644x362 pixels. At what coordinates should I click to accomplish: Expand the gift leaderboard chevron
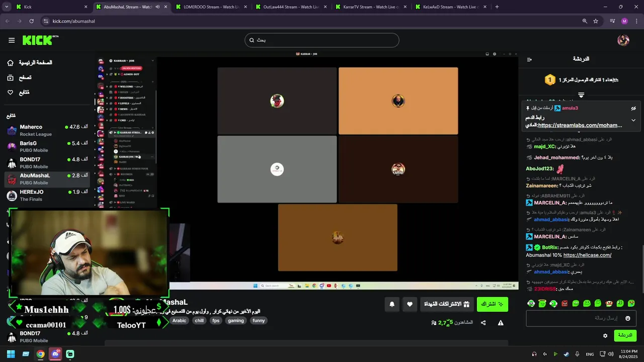[x=581, y=95]
